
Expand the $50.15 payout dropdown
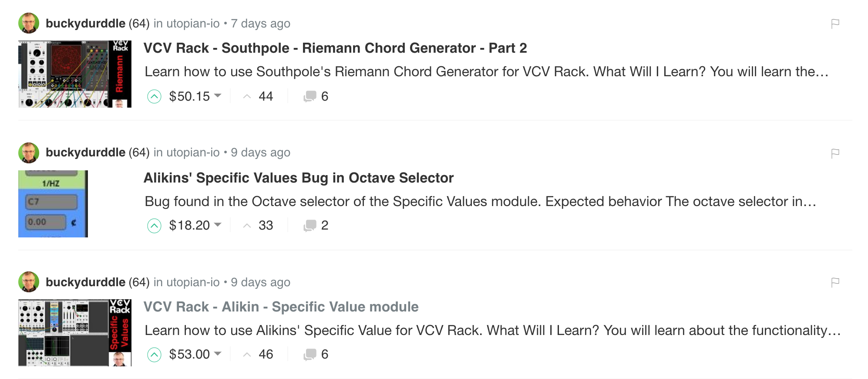(218, 96)
